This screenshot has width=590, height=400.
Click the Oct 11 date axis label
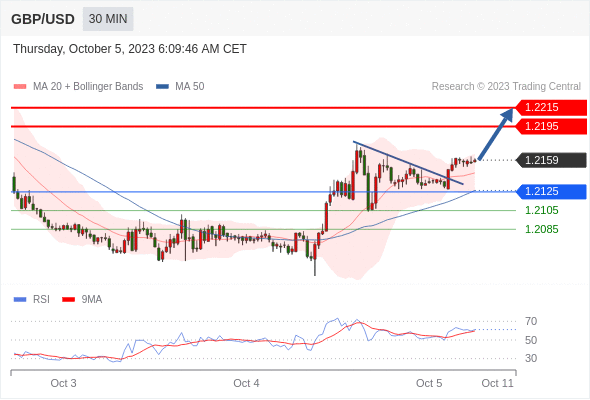497,383
